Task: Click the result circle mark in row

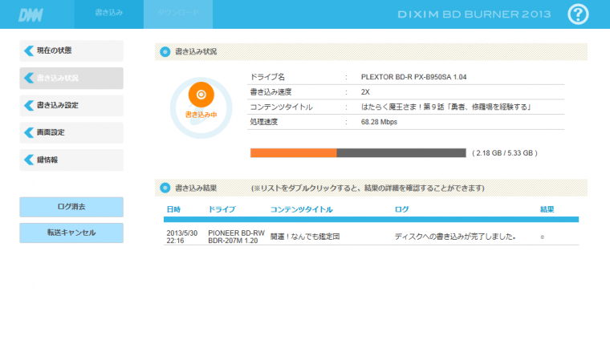Action: 543,237
